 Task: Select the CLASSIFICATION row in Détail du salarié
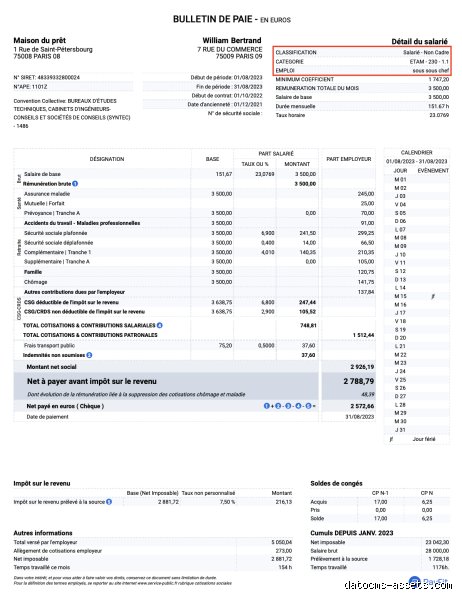click(362, 52)
